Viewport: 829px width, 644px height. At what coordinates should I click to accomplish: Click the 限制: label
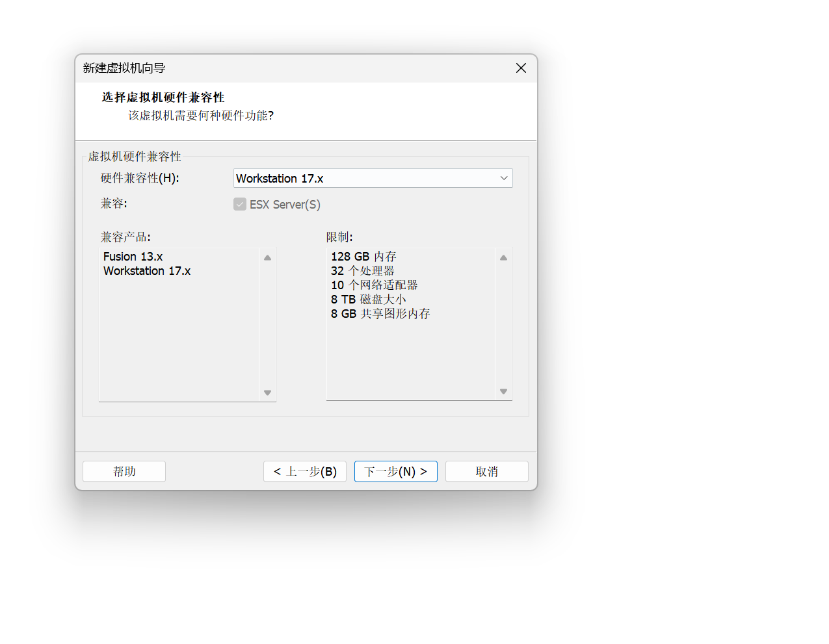(339, 237)
